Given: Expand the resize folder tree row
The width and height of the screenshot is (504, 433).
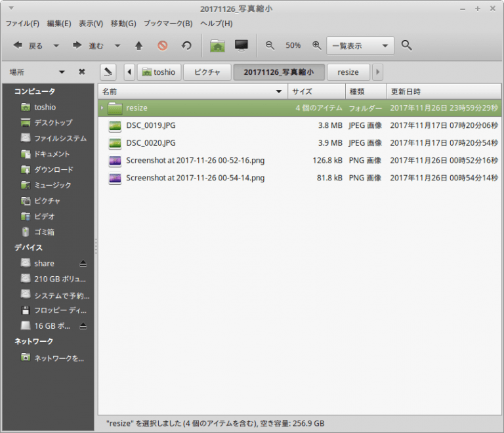Looking at the screenshot, I should [x=102, y=108].
